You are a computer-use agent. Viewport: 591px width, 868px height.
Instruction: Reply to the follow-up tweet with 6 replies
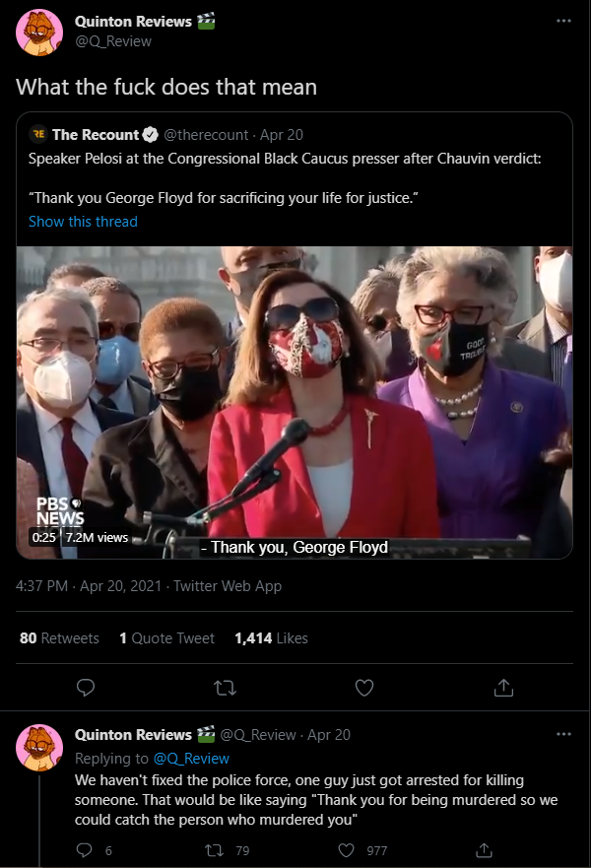pos(84,850)
